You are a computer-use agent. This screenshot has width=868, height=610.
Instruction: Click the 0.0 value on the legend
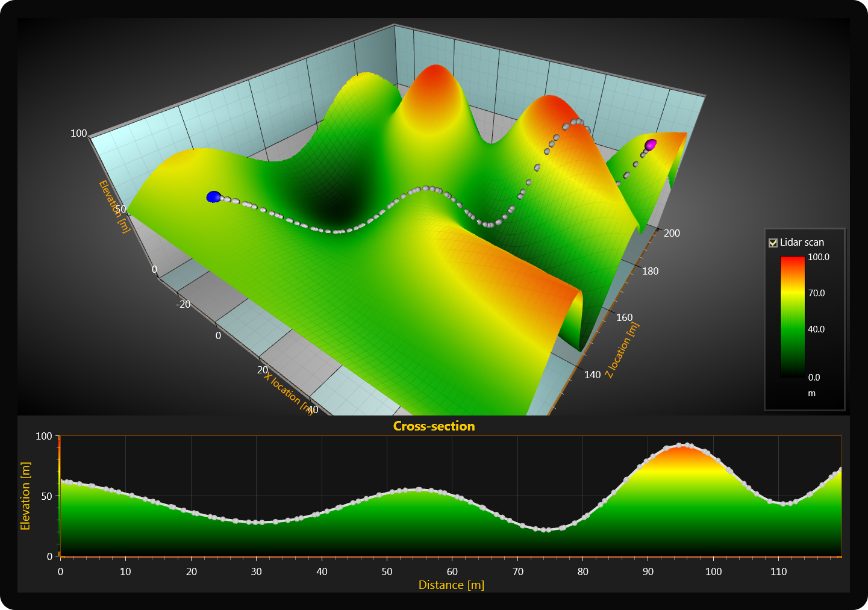click(814, 378)
